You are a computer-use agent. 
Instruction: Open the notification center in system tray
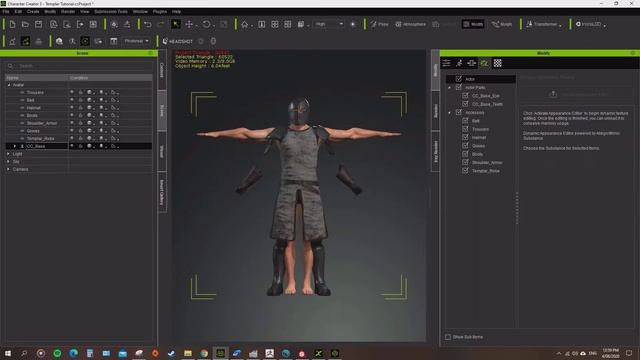click(x=629, y=353)
